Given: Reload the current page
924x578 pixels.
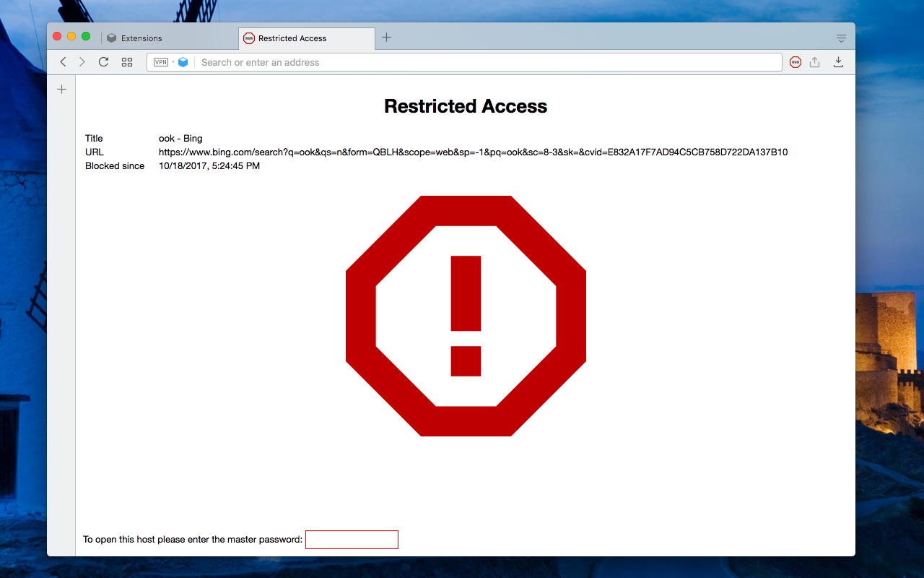Looking at the screenshot, I should (103, 62).
